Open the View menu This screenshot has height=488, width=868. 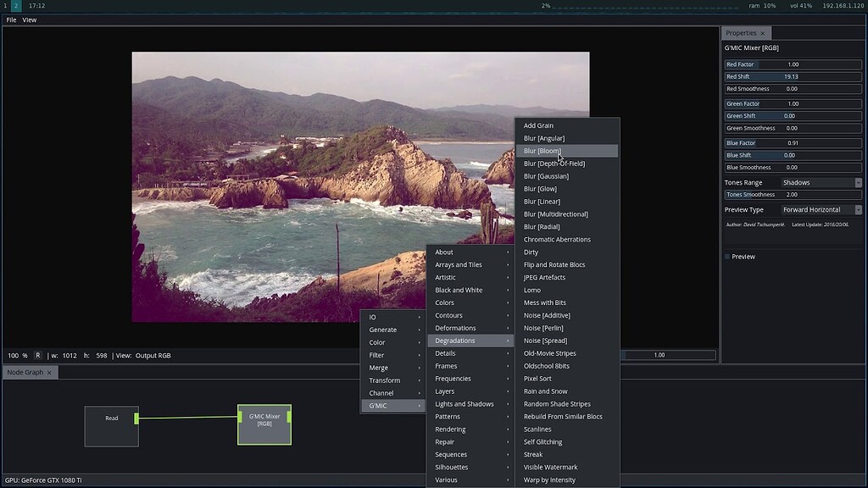[x=29, y=19]
